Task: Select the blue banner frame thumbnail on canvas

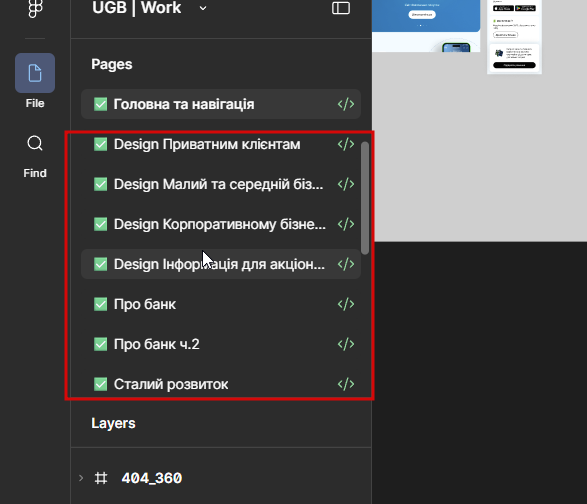Action: tap(426, 26)
